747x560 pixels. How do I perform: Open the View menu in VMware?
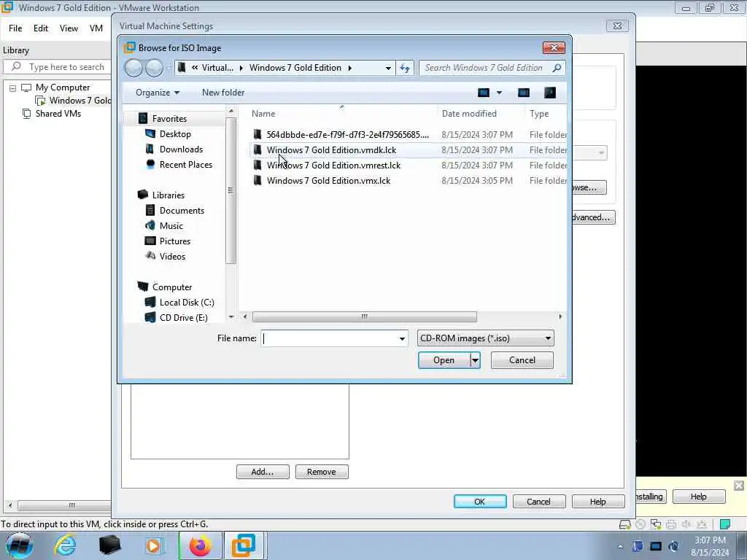tap(69, 28)
